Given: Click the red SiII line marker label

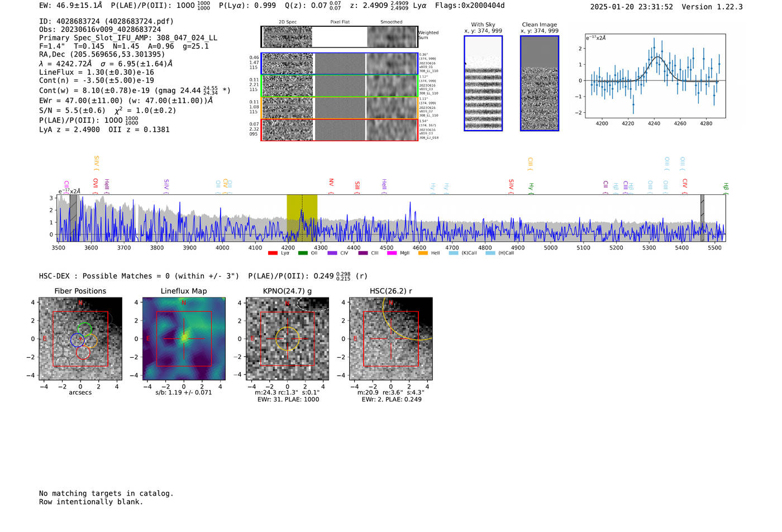Looking at the screenshot, I should tap(357, 185).
